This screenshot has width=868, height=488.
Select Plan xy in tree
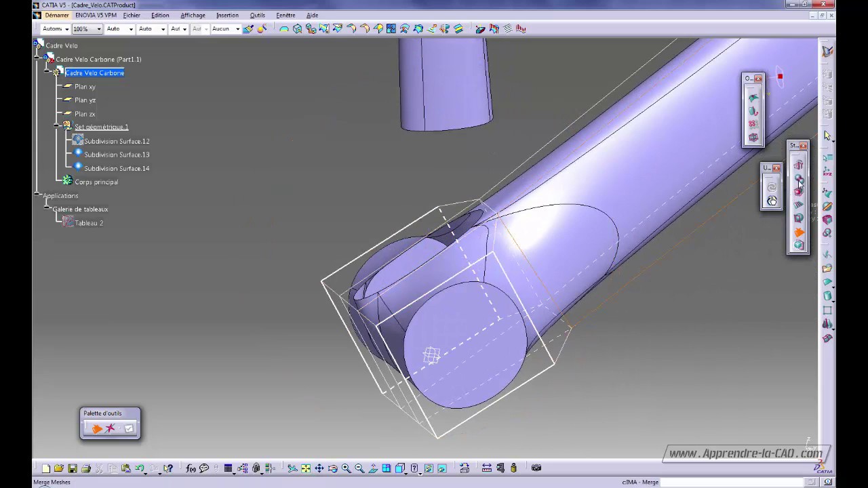(85, 86)
